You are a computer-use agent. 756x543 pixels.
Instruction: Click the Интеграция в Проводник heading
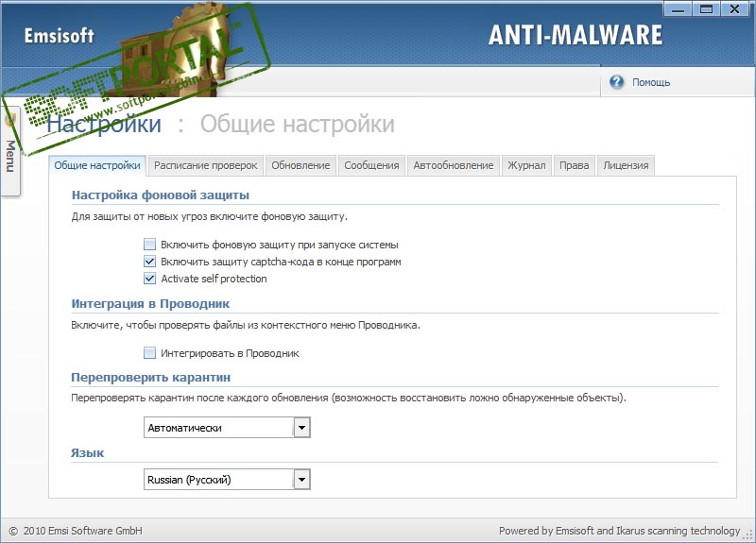150,304
